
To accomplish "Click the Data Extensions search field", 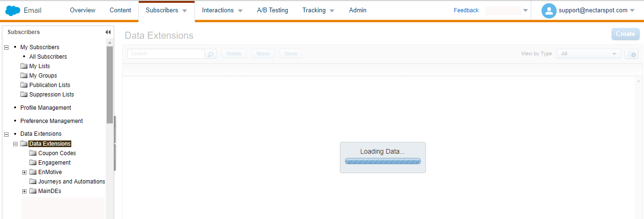I will pyautogui.click(x=166, y=54).
